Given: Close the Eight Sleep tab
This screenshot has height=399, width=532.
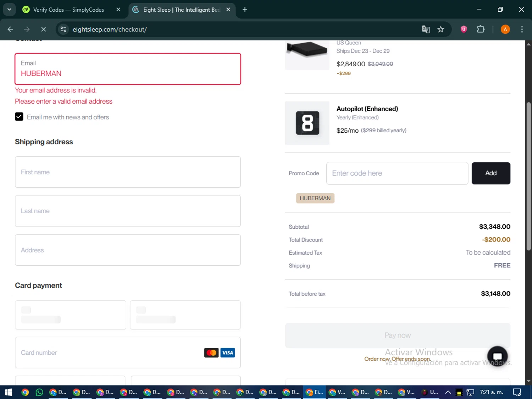Looking at the screenshot, I should tap(228, 10).
